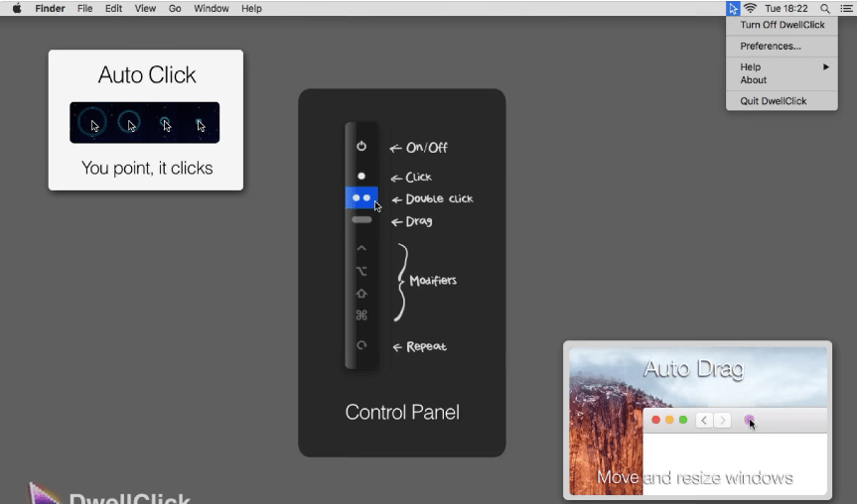Open the Finder menu

click(50, 8)
